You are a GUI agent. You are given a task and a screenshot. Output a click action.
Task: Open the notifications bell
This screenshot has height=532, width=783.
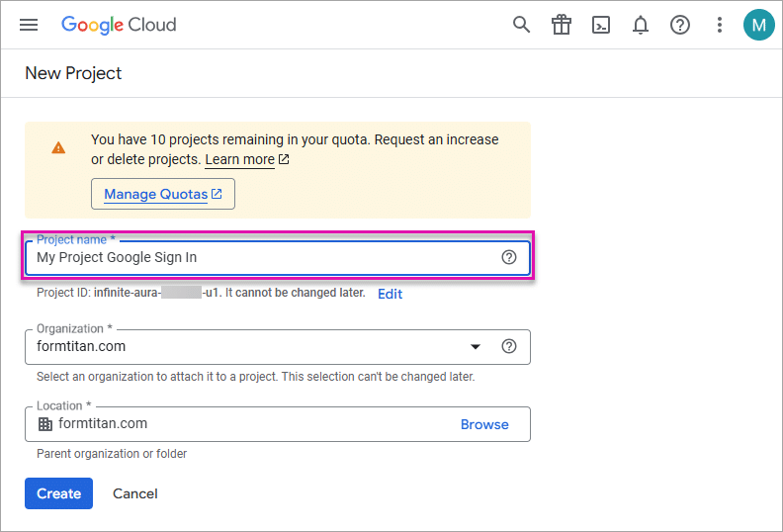(641, 25)
